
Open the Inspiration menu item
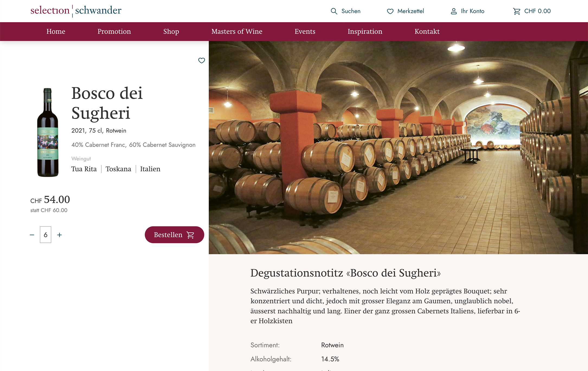(365, 31)
